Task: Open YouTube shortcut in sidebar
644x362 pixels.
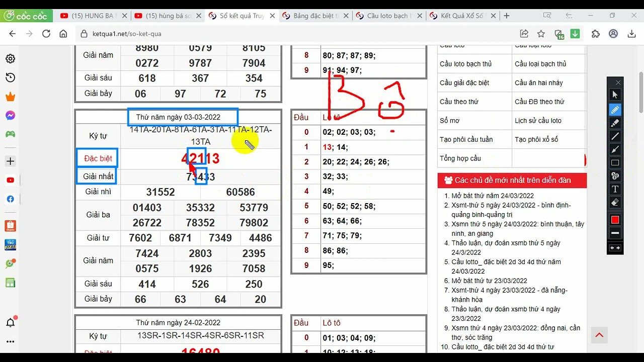Action: point(10,180)
